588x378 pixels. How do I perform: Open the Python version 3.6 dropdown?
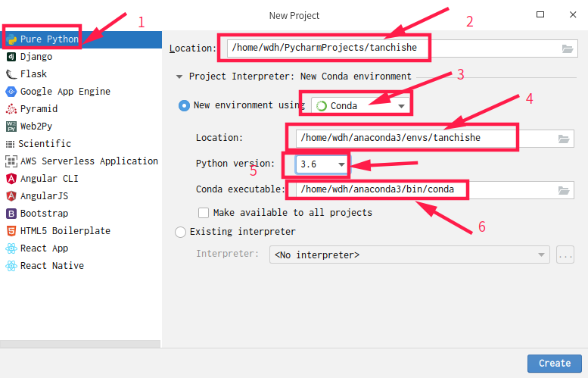(322, 164)
